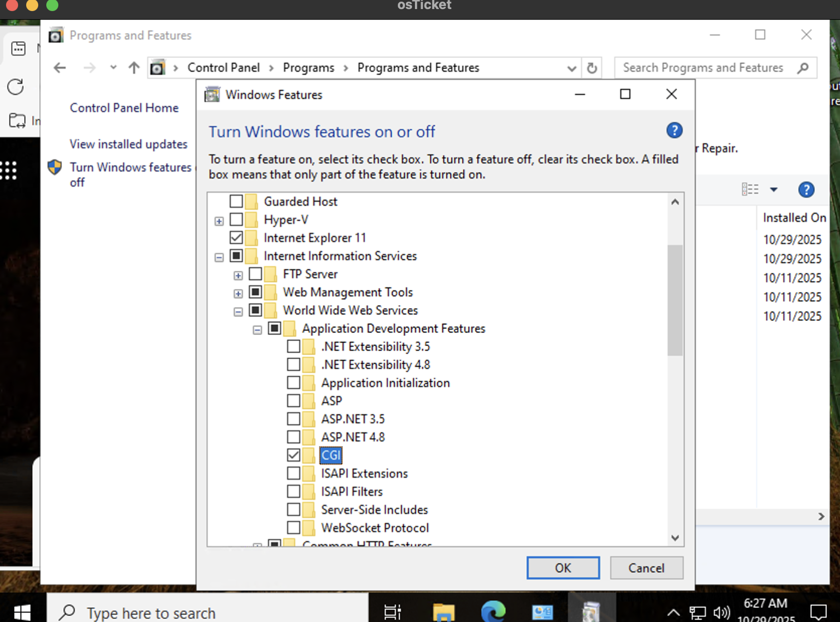Click the search magnifier in Programs and Features
840x622 pixels.
[803, 67]
